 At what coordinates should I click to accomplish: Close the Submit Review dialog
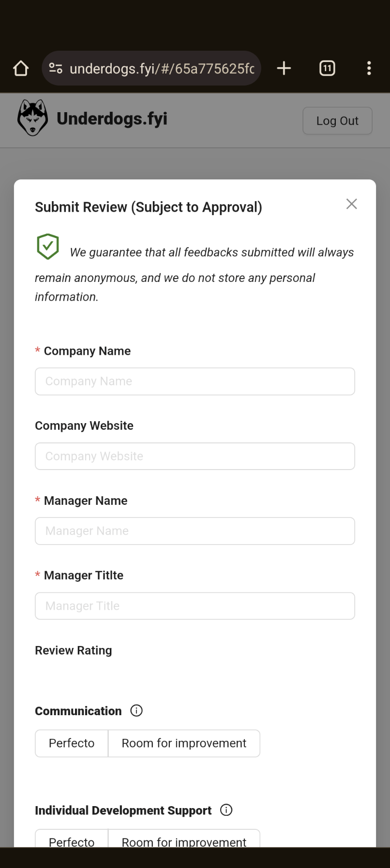[352, 204]
